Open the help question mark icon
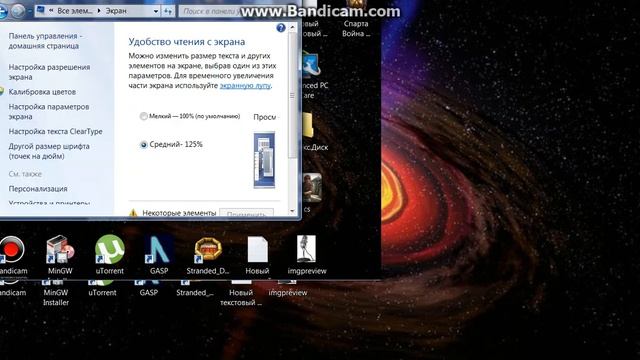 point(281,28)
